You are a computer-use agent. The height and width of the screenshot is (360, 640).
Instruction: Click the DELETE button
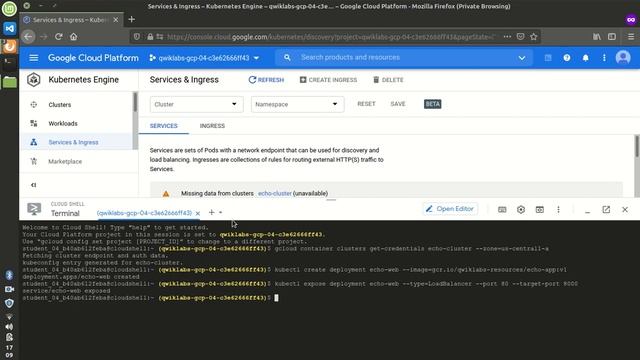pos(388,80)
